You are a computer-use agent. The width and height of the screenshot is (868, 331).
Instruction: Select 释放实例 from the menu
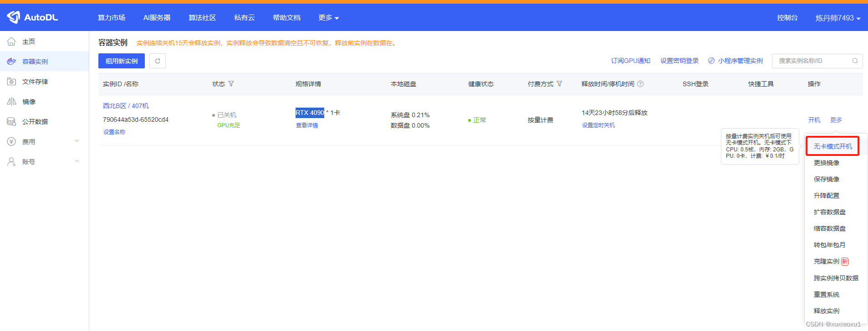827,311
